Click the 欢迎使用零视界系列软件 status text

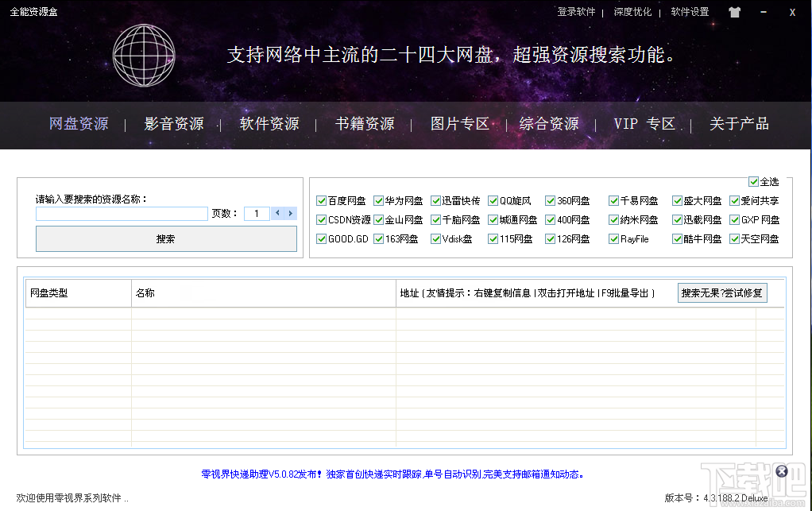click(x=72, y=498)
